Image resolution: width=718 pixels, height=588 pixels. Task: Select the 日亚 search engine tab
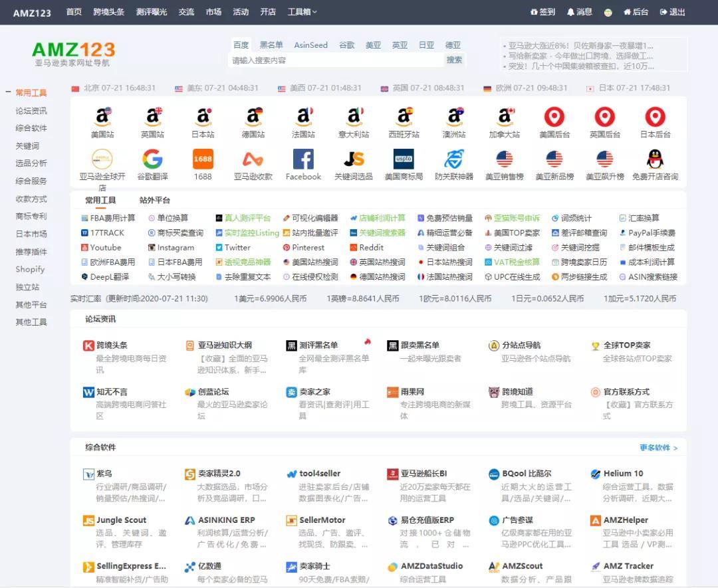426,45
